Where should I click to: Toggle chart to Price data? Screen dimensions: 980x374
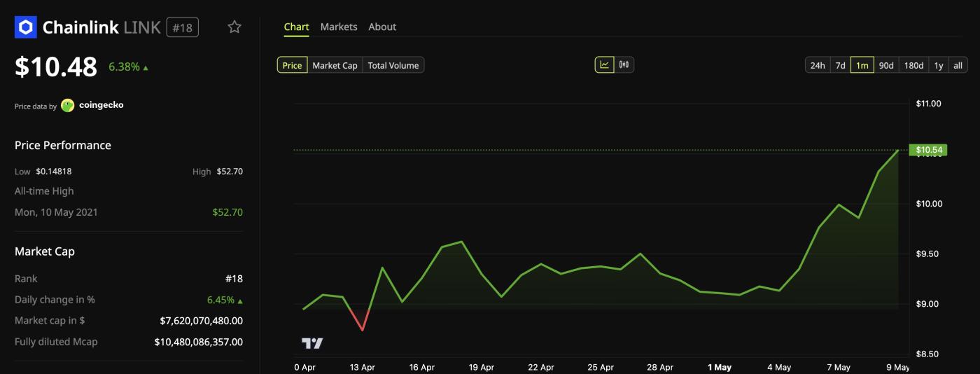click(x=292, y=65)
